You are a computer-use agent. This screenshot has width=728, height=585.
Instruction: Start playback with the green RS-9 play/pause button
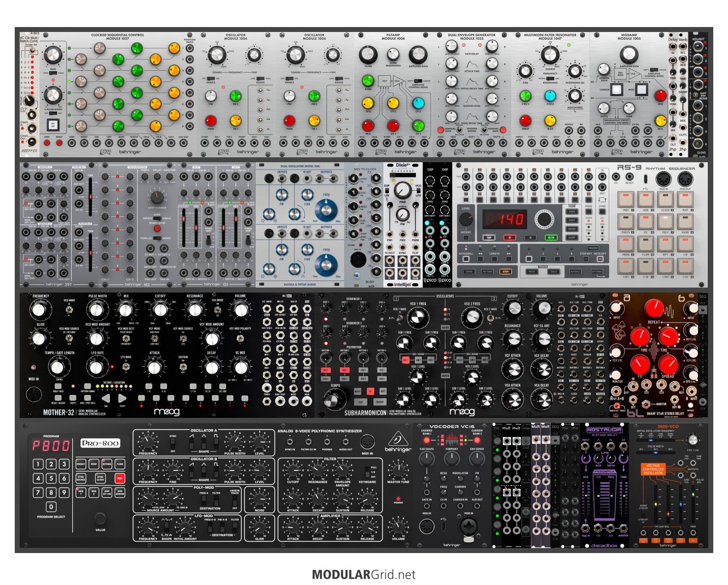(551, 237)
